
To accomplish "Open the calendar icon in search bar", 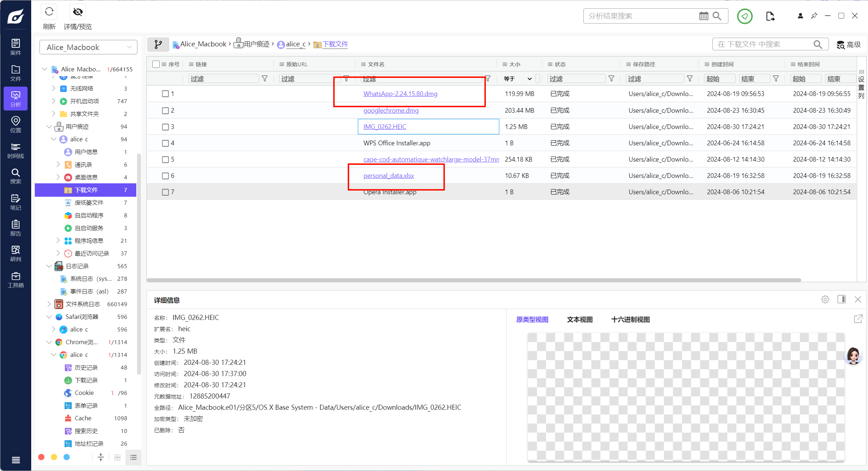I will point(703,16).
